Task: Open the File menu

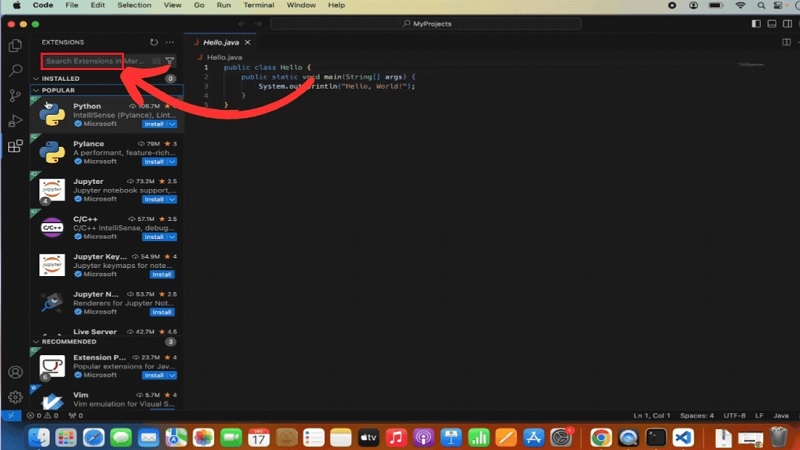Action: [71, 5]
